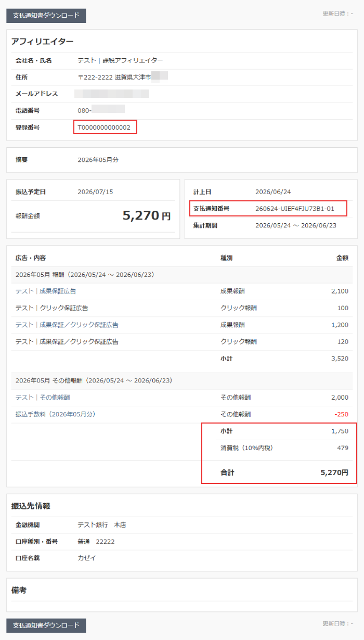Click the amount 1,200
The image size is (364, 640).
tap(340, 325)
